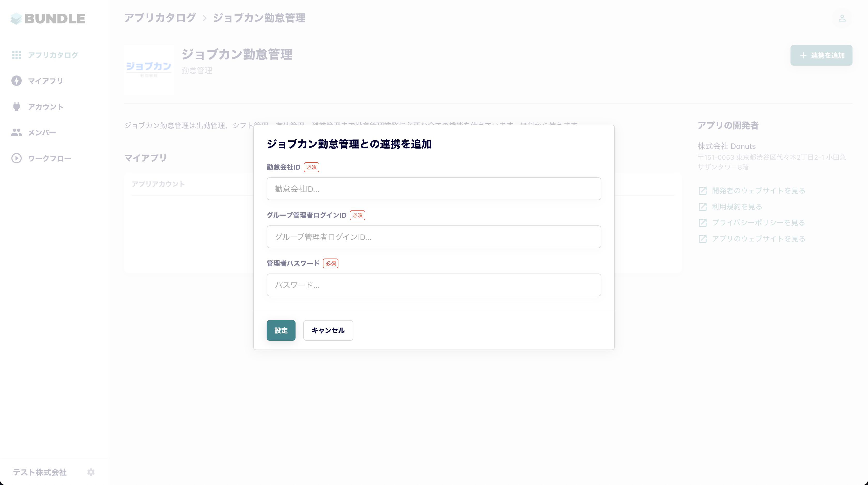Select メンバー in the sidebar
Image resolution: width=868 pixels, height=485 pixels.
coord(42,133)
